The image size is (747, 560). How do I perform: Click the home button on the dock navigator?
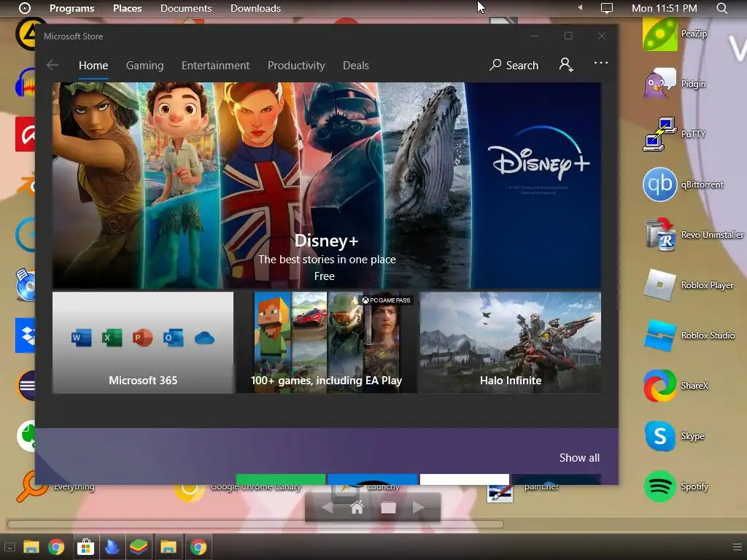point(357,507)
